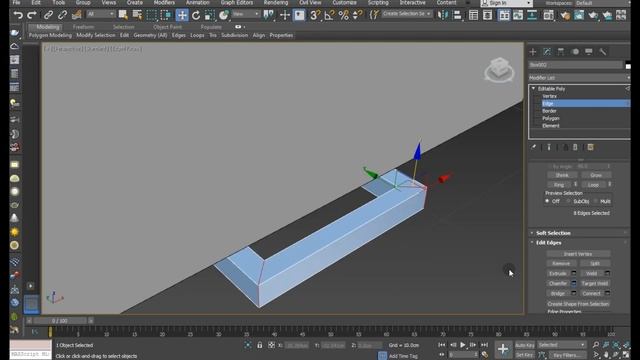Click the Create Shape From Selection button

[578, 304]
